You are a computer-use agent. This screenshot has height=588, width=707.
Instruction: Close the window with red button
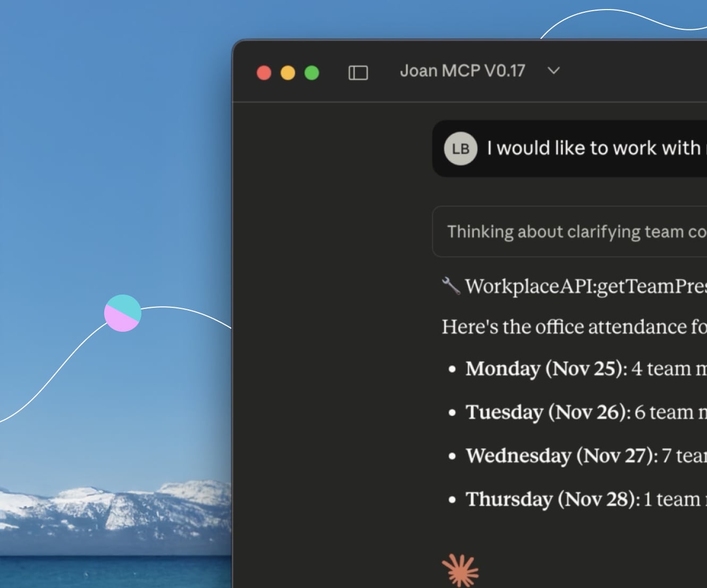coord(264,72)
